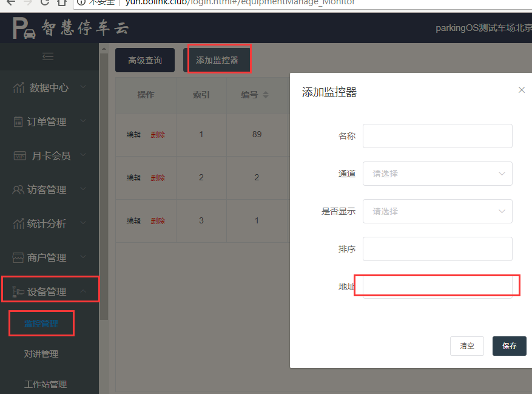This screenshot has height=394, width=532.
Task: Click the 商户管理 store icon
Action: tap(18, 258)
